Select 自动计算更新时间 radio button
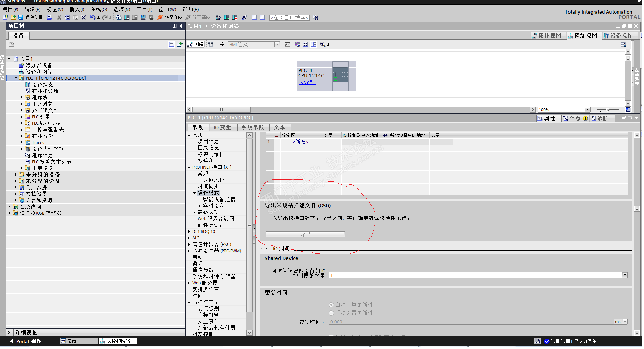This screenshot has height=349, width=644. coord(331,305)
